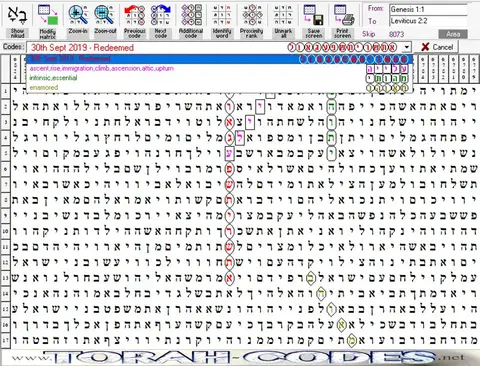Click magenta boxed letter in row 5

click(x=230, y=153)
